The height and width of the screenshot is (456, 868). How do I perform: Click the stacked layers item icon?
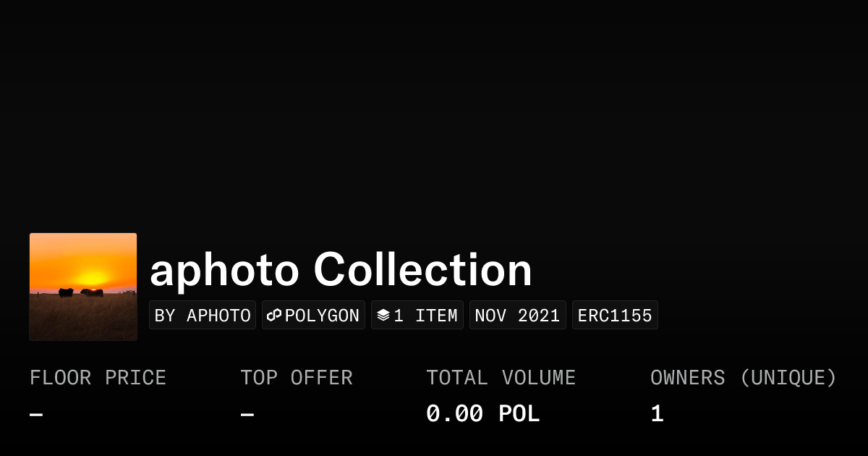pyautogui.click(x=383, y=316)
